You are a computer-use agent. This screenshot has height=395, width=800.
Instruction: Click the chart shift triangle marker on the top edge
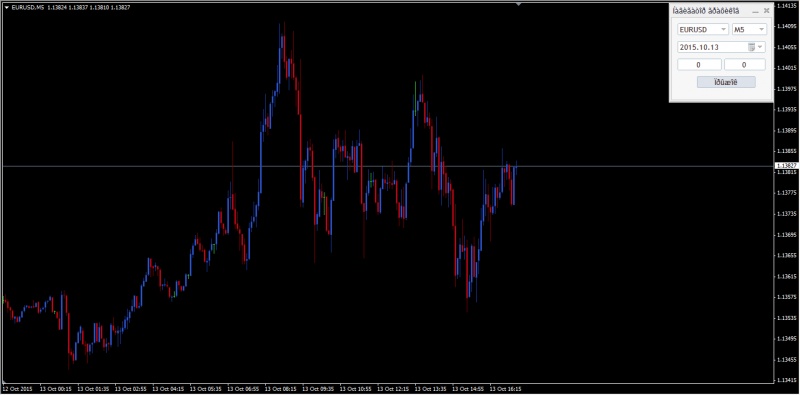(518, 5)
